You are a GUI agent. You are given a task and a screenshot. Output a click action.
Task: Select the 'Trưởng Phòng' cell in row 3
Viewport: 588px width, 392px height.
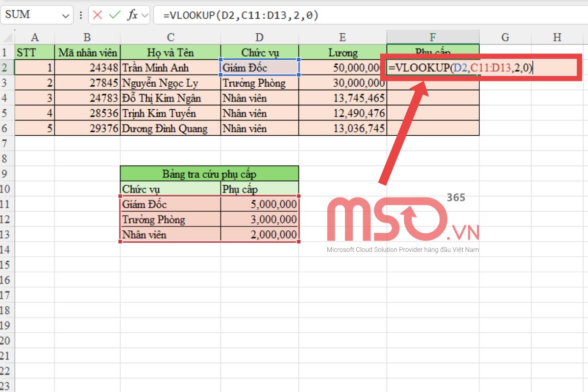point(260,83)
